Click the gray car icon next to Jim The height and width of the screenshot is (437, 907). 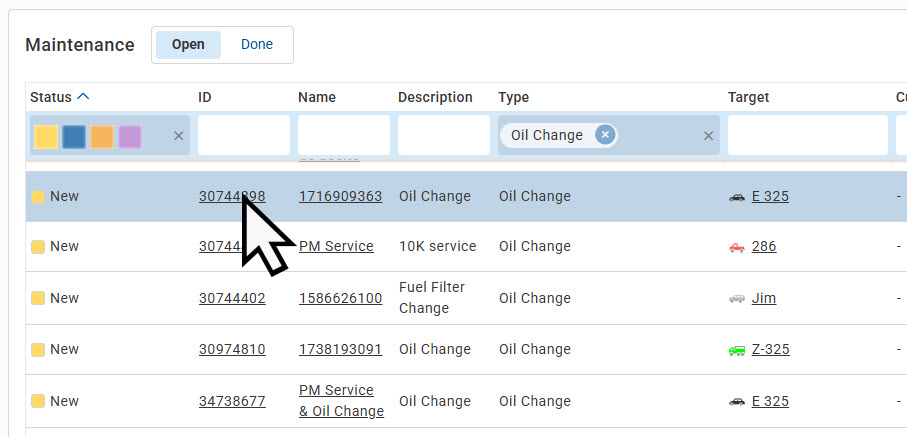[737, 299]
